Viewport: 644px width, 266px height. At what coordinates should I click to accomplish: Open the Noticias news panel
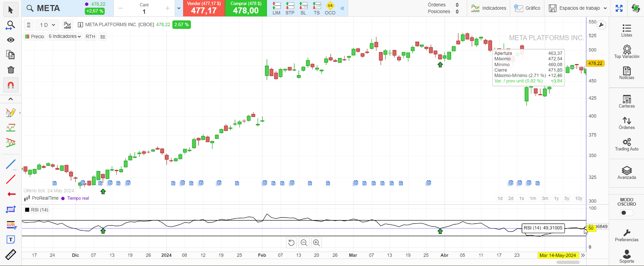coord(627,73)
